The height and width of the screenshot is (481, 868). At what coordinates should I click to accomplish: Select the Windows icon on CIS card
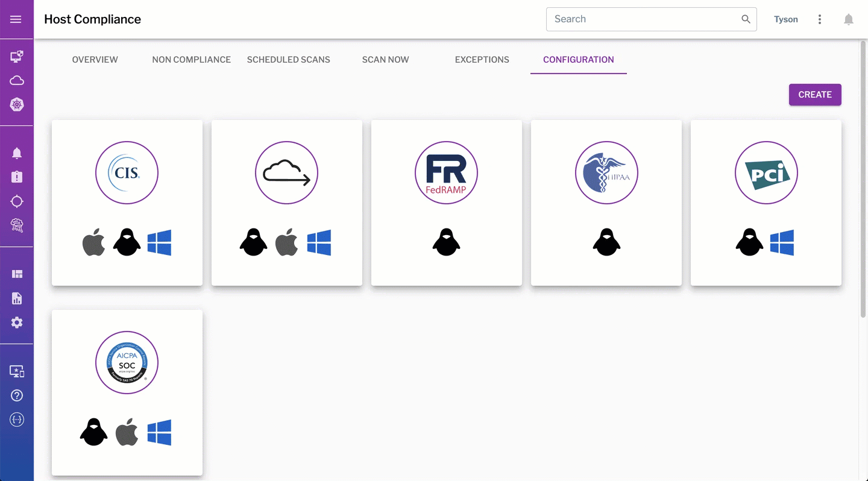click(160, 242)
